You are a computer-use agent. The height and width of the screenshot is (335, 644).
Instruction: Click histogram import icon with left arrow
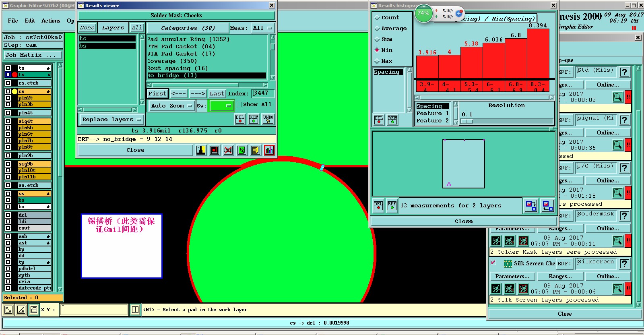point(547,206)
